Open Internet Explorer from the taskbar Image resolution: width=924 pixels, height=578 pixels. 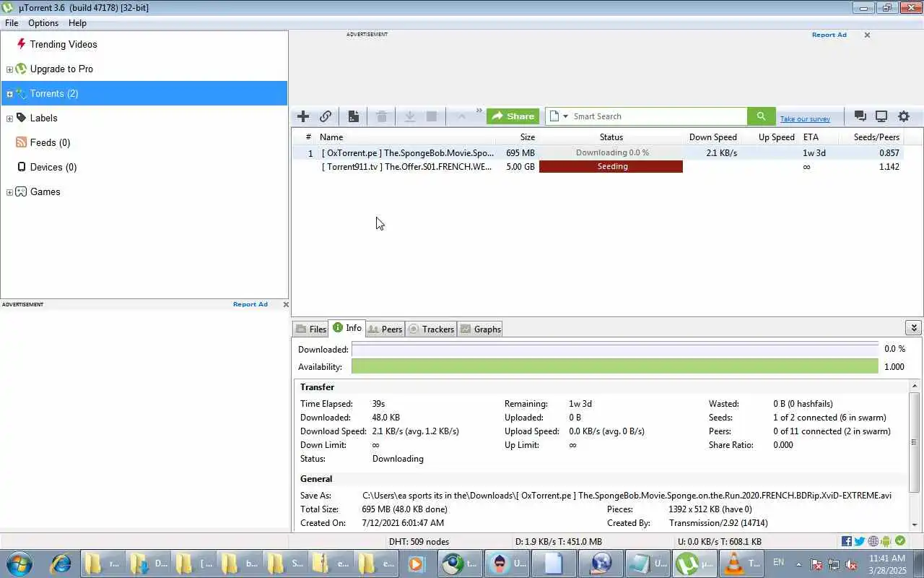pyautogui.click(x=60, y=564)
